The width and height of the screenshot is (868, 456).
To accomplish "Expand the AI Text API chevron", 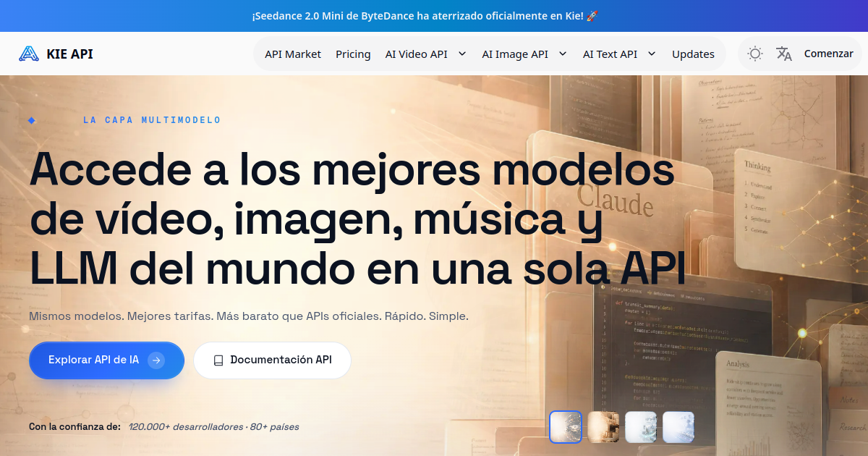I will 652,54.
